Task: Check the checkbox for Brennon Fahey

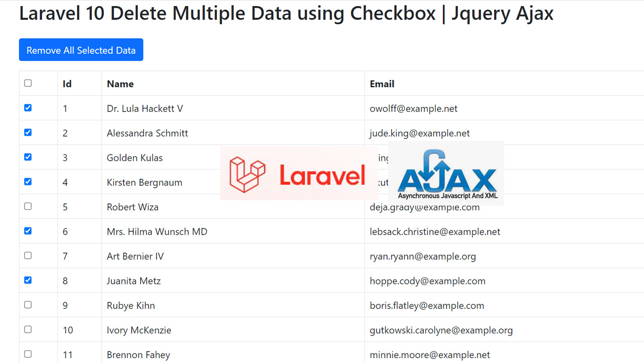Action: (28, 354)
